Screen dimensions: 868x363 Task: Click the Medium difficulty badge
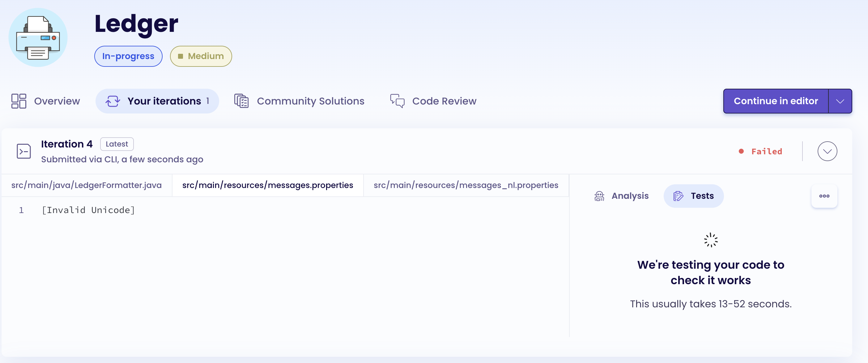(x=201, y=56)
